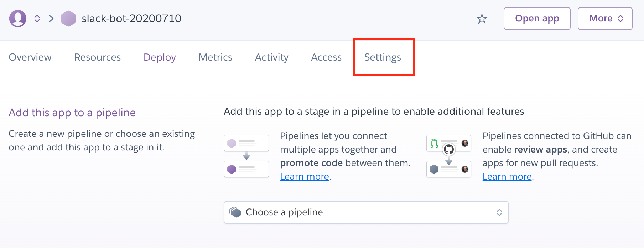Screen dimensions: 644x248
Task: Click the pipeline promote illustration
Action: pos(246,156)
